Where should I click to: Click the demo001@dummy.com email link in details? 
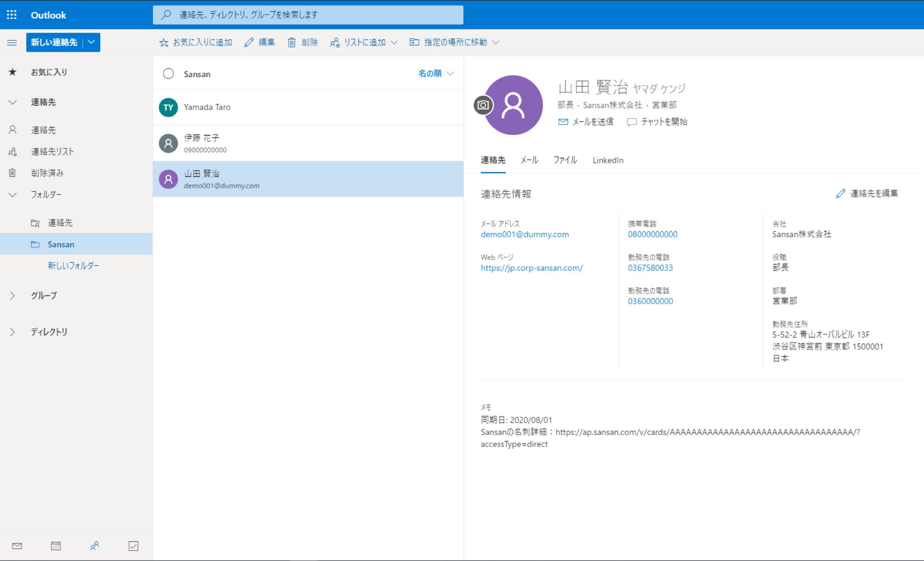point(524,234)
